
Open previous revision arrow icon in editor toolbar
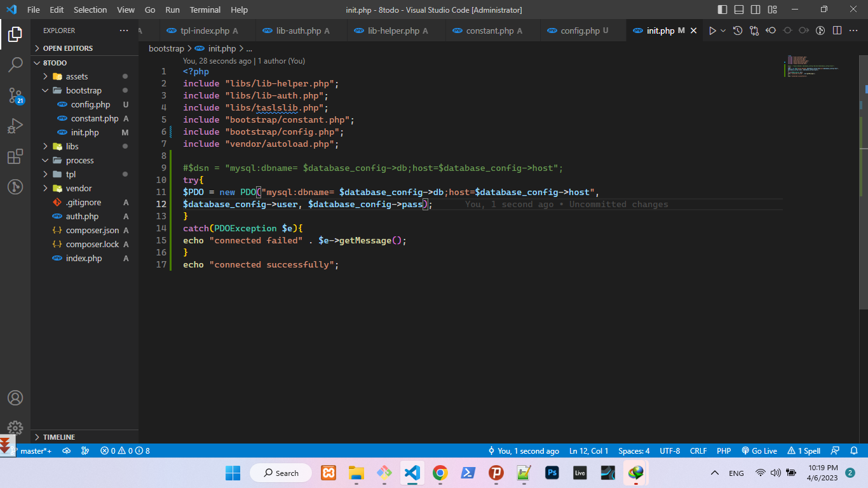pyautogui.click(x=771, y=30)
